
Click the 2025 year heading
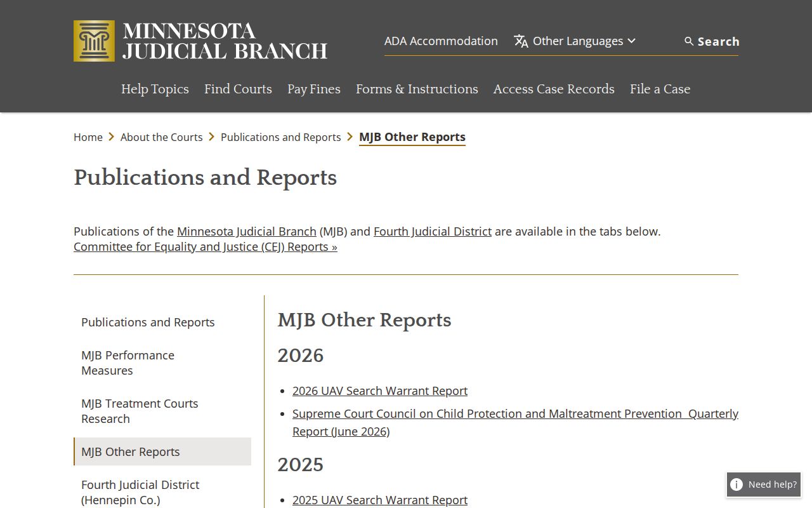coord(301,464)
